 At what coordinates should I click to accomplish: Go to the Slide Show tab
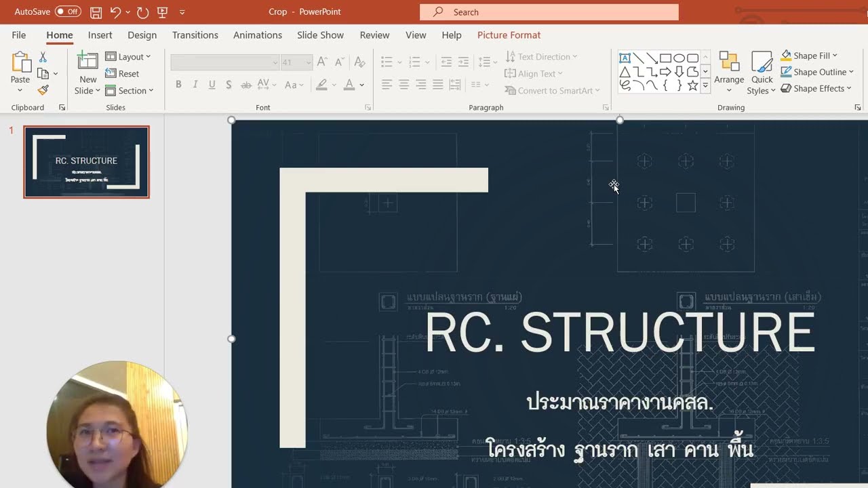point(320,35)
